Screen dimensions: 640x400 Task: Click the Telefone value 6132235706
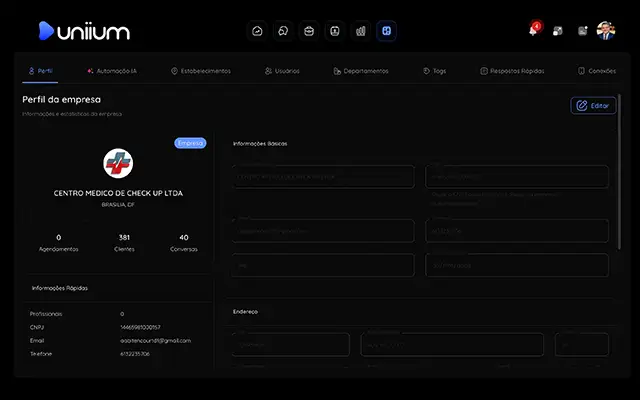[x=135, y=354]
